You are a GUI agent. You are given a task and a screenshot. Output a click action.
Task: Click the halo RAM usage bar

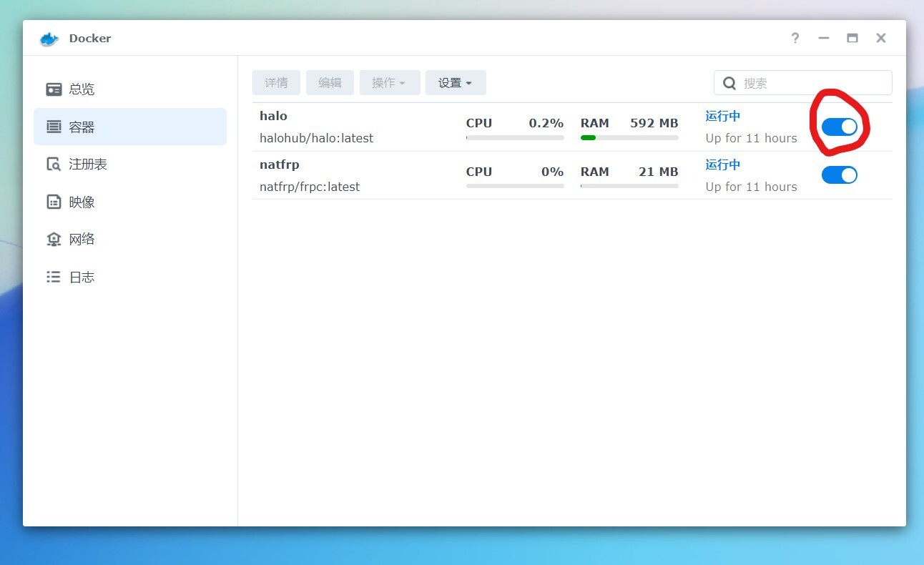coord(629,137)
